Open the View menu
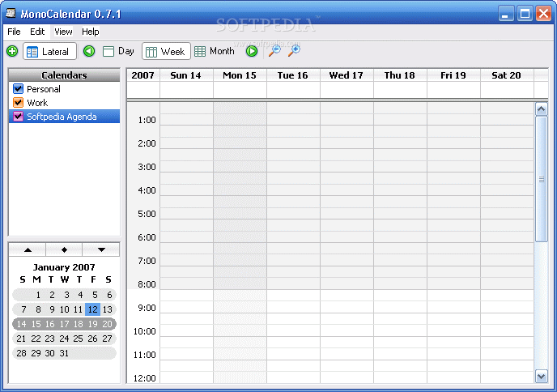557x392 pixels. tap(63, 32)
